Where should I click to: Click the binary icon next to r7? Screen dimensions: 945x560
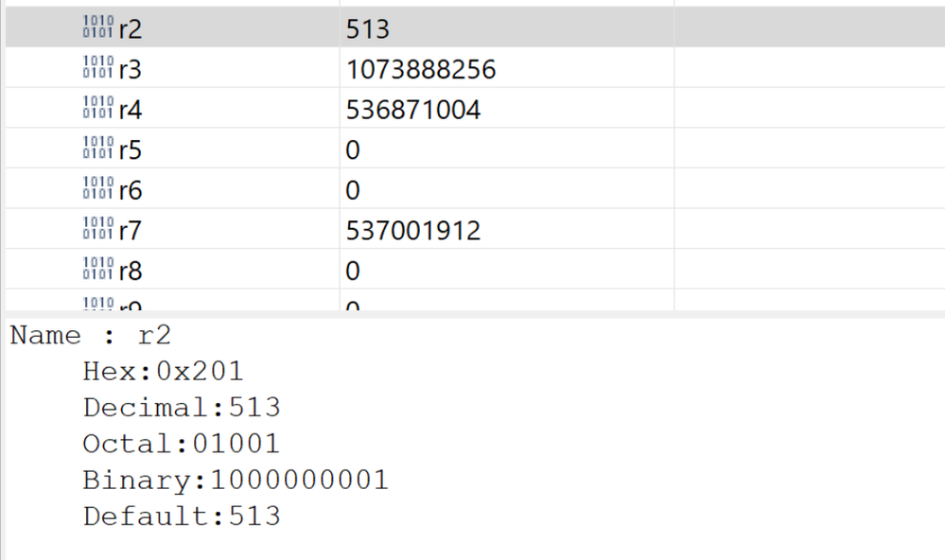pyautogui.click(x=97, y=230)
